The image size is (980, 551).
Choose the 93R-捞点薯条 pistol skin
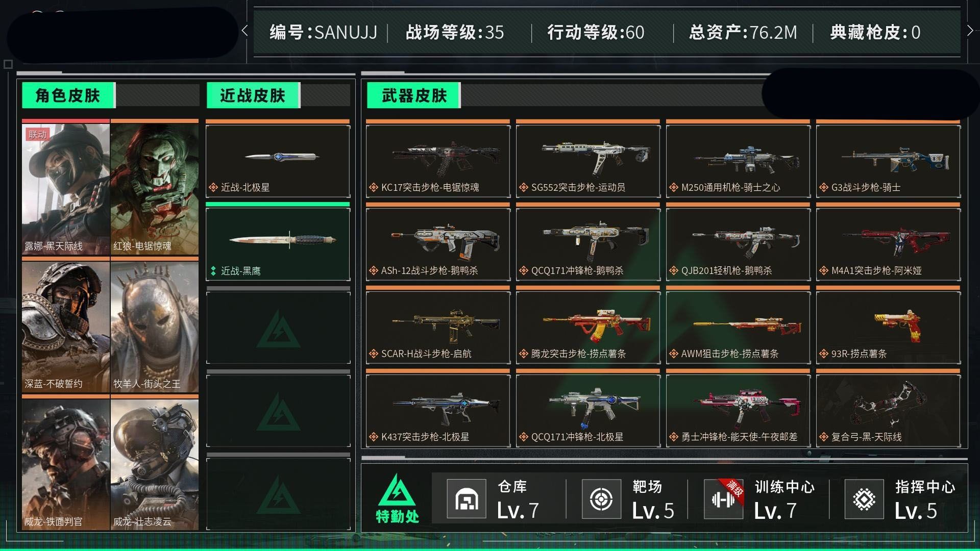(888, 327)
